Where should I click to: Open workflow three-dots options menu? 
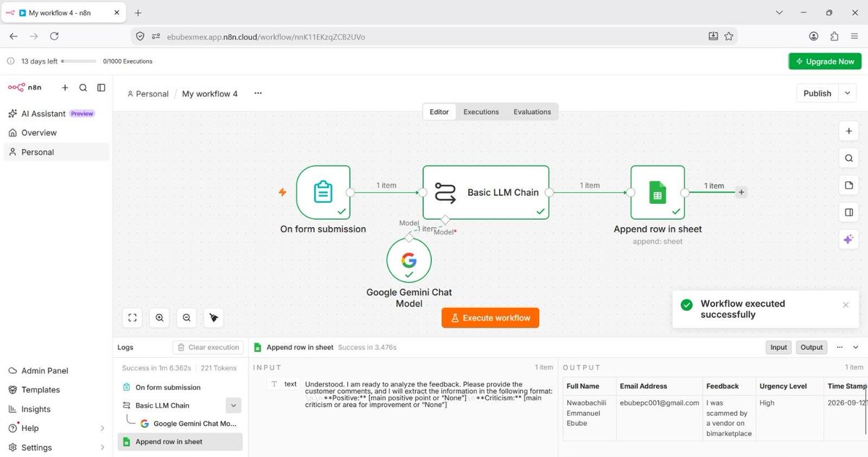[x=258, y=93]
